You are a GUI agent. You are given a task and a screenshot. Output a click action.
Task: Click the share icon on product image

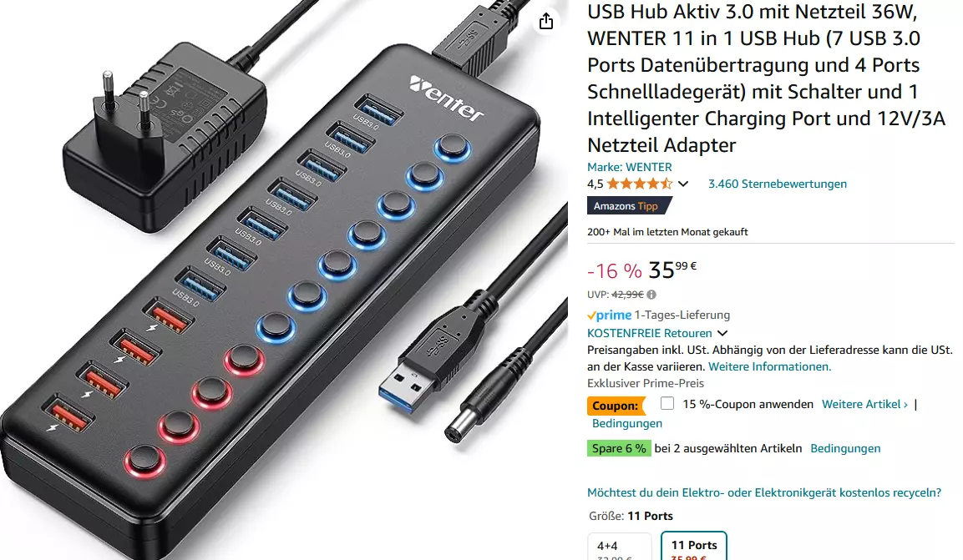pyautogui.click(x=546, y=22)
